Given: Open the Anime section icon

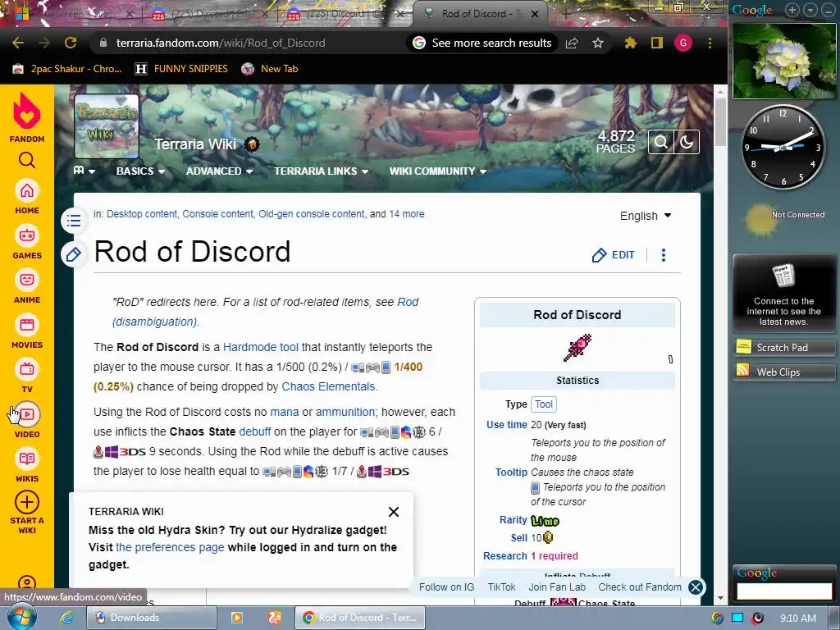Looking at the screenshot, I should pyautogui.click(x=27, y=281).
